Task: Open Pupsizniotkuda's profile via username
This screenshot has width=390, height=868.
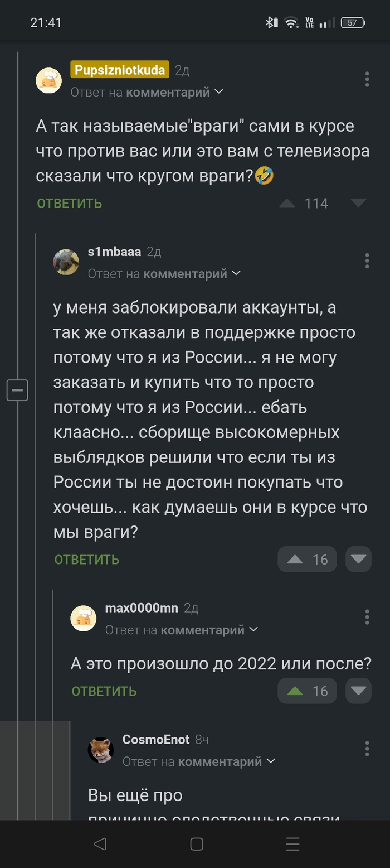Action: 119,70
